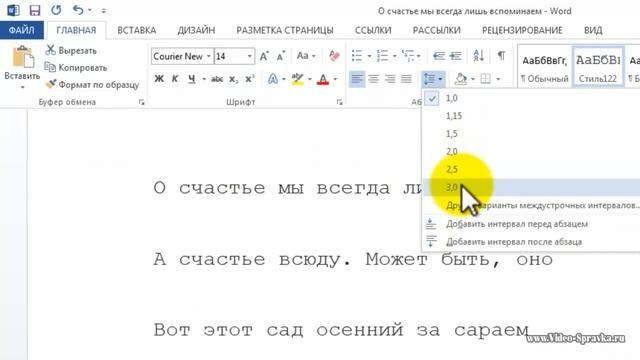This screenshot has height=360, width=640.
Task: Expand the font color dropdown arrow
Action: [335, 79]
